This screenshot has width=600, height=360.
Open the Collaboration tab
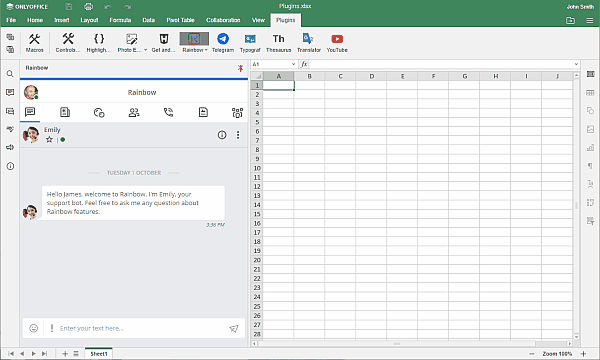tap(223, 20)
